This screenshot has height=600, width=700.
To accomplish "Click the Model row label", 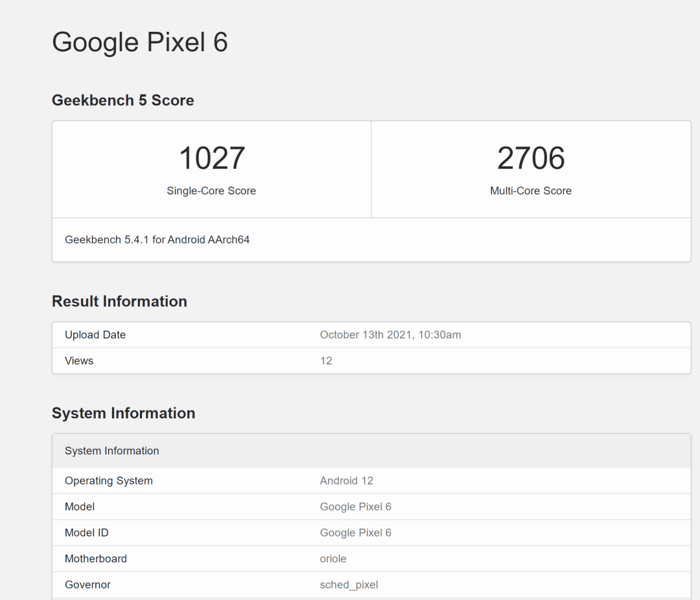I will pos(80,507).
